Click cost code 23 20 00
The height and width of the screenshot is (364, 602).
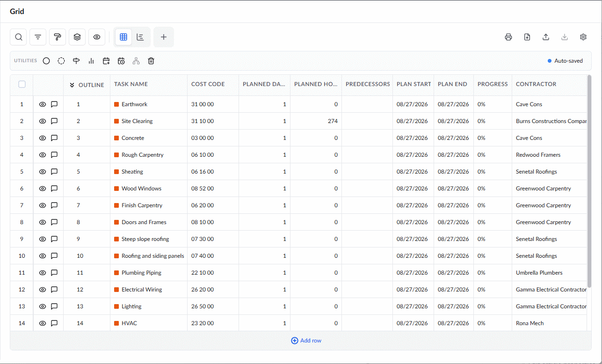click(203, 323)
